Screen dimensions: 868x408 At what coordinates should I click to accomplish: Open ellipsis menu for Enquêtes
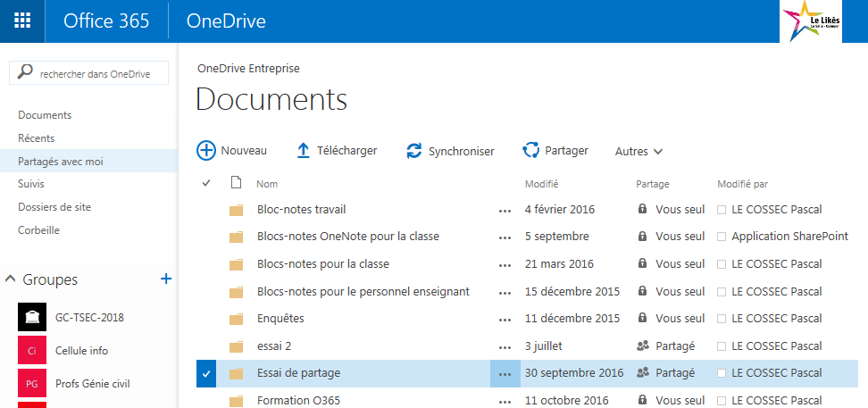click(505, 320)
